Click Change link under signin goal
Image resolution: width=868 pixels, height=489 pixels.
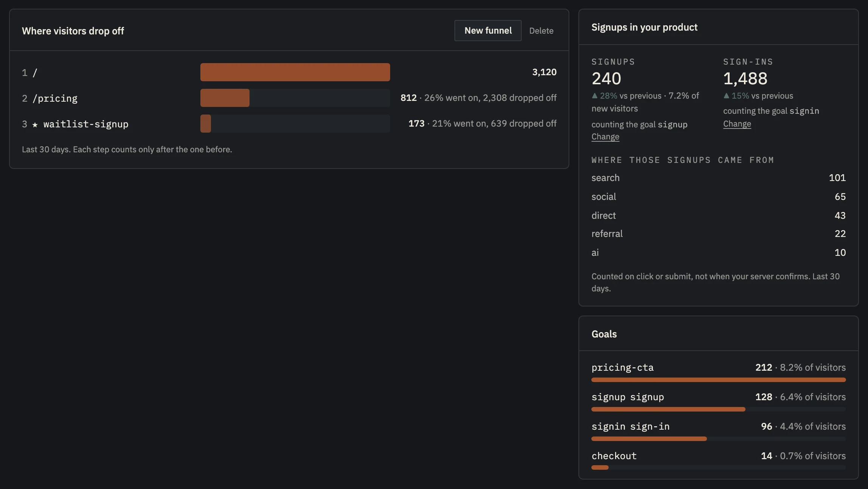(737, 124)
